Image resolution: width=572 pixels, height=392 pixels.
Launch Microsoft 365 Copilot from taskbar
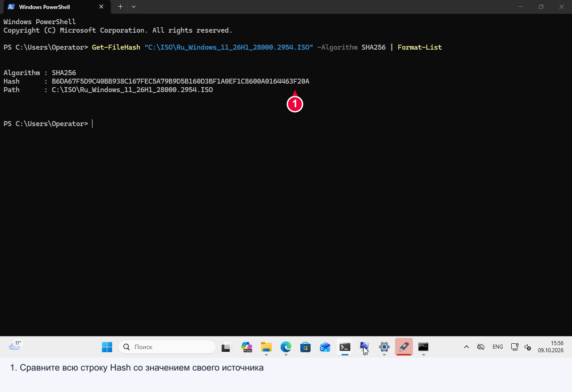[x=247, y=347]
